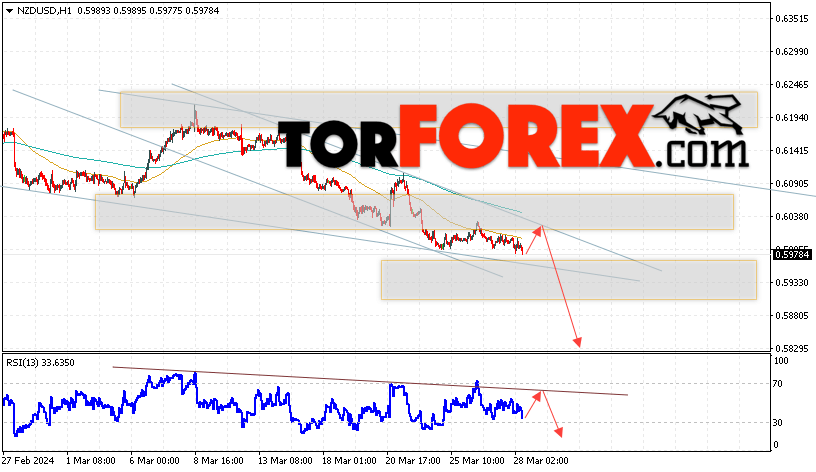Click the 20 Mar 17:00 time label
The image size is (816, 472).
point(413,461)
